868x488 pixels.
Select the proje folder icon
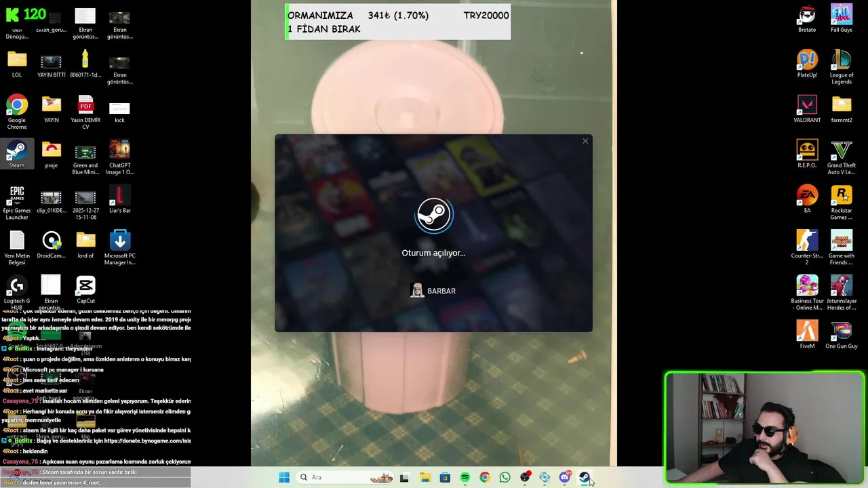pos(52,155)
